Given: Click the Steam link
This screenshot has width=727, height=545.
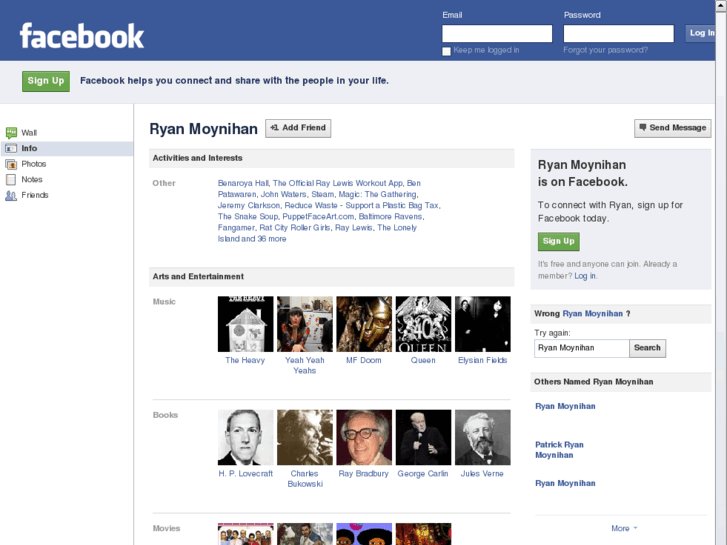Looking at the screenshot, I should (323, 194).
